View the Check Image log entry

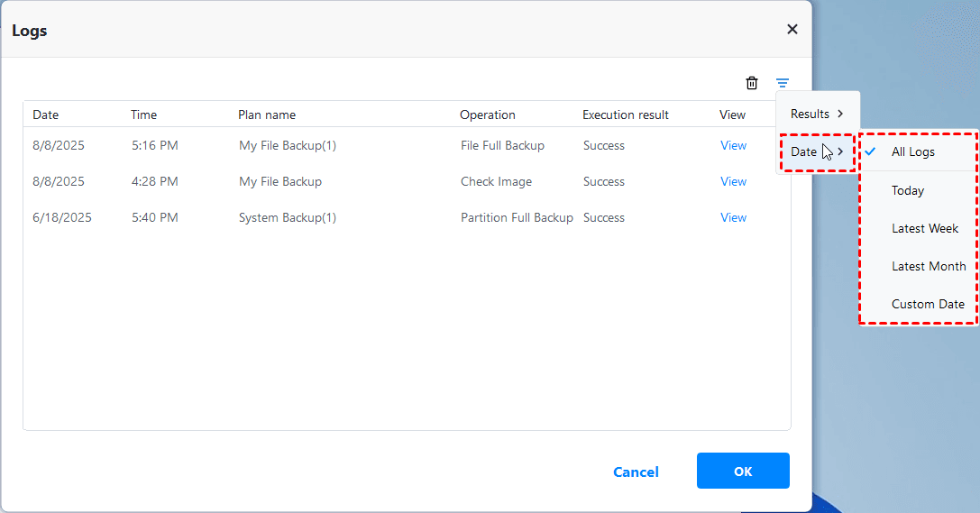[733, 181]
